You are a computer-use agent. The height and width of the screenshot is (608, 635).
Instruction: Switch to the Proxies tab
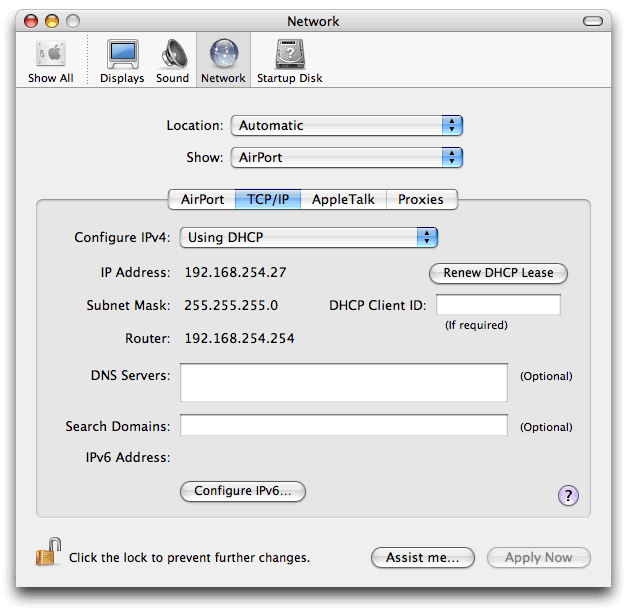[421, 199]
